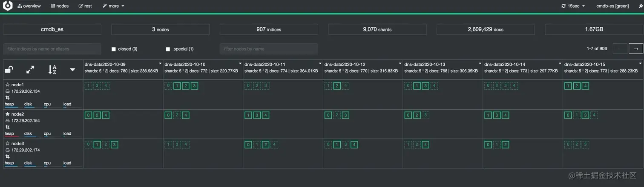Click the 2,609,429 docs stat box
Viewport: 644px width, 187px height.
[486, 29]
